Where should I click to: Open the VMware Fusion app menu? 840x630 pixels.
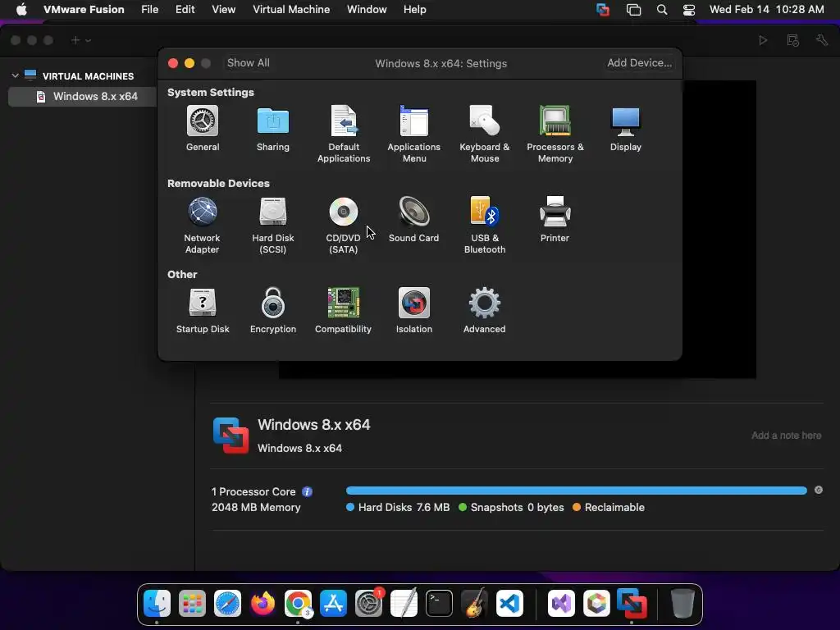tap(84, 9)
